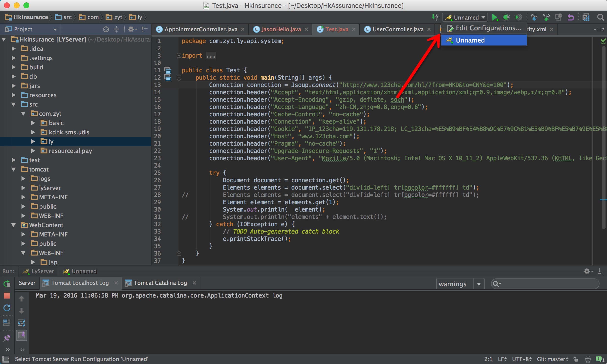Click hide Run panel download-arrow icon
The height and width of the screenshot is (364, 607).
tap(600, 271)
